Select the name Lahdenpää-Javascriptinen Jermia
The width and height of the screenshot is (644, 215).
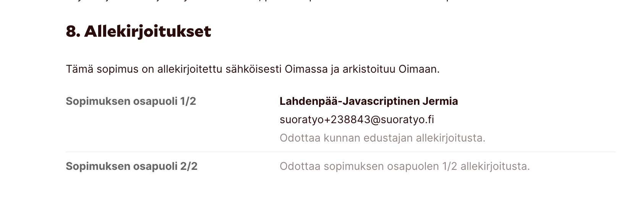(369, 101)
